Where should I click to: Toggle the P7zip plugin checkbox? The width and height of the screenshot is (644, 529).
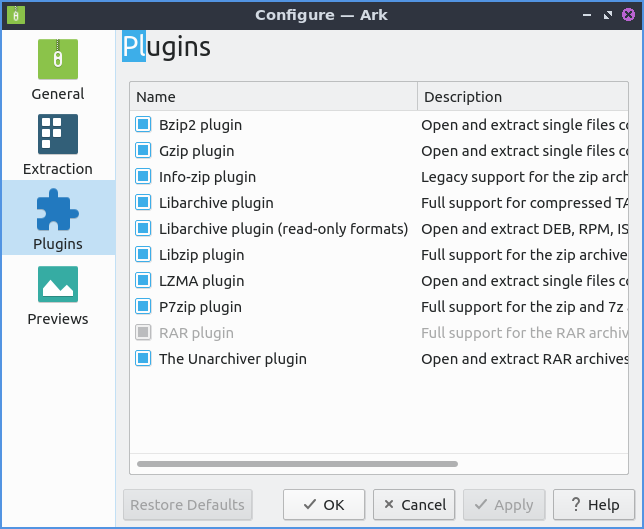pyautogui.click(x=143, y=307)
